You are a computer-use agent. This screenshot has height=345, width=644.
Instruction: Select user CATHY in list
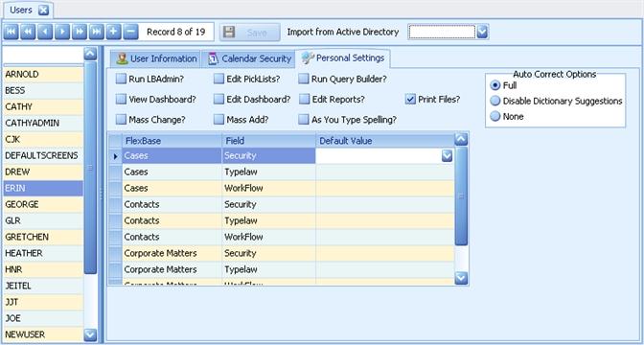[x=43, y=106]
